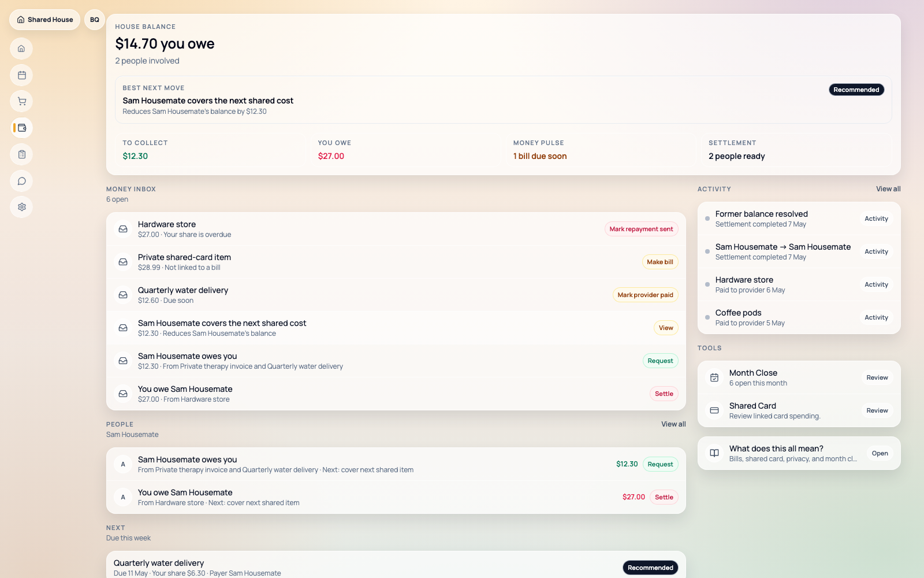The width and height of the screenshot is (924, 578).
Task: Click inbox icon beside Quarterly water delivery
Action: [x=123, y=295]
